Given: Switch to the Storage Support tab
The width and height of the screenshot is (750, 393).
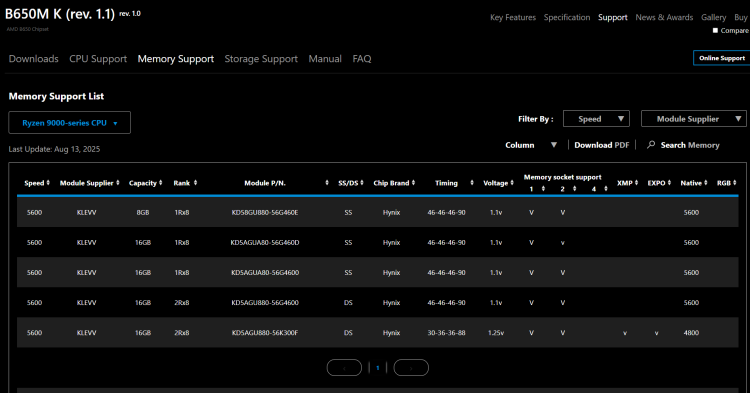Looking at the screenshot, I should click(261, 59).
